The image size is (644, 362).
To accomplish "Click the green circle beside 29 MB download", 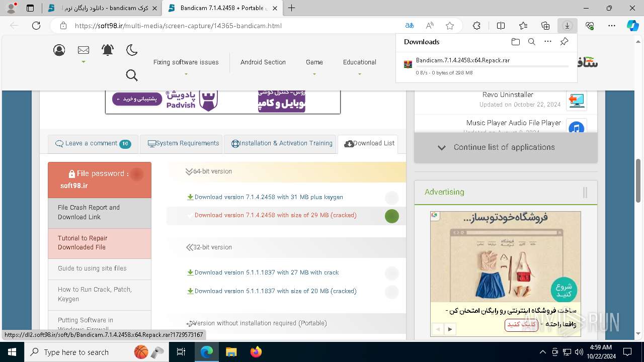I will coord(392,216).
